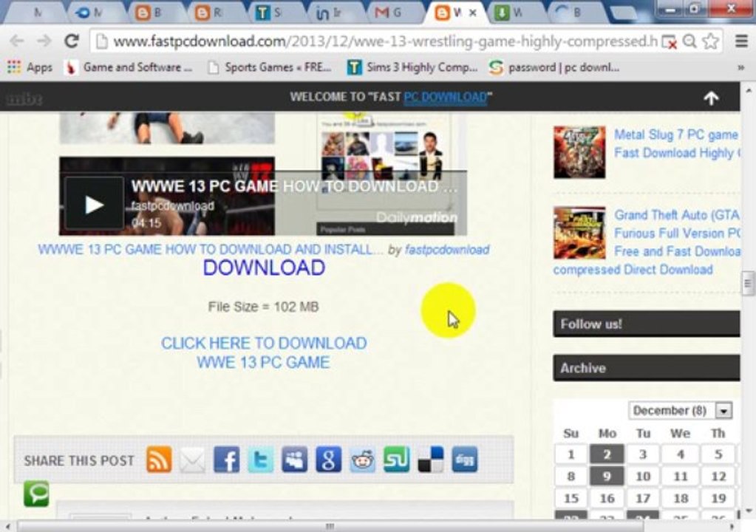The image size is (756, 532).
Task: Select December 2 in calendar
Action: pyautogui.click(x=607, y=454)
